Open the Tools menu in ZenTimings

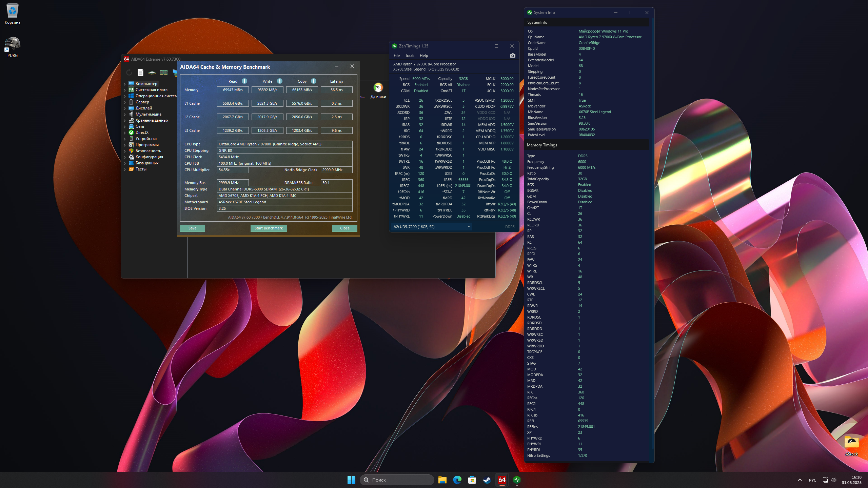409,56
